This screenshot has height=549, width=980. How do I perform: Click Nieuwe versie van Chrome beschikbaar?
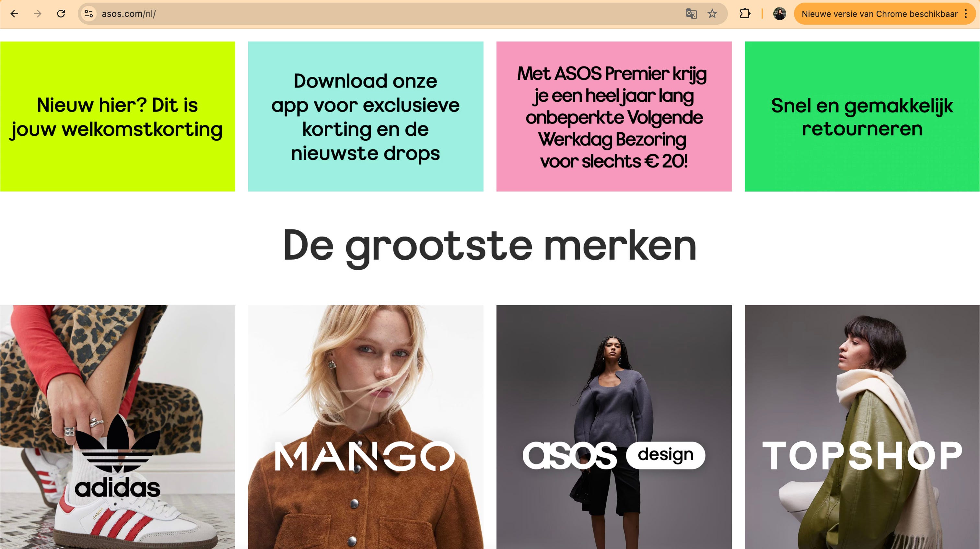879,14
